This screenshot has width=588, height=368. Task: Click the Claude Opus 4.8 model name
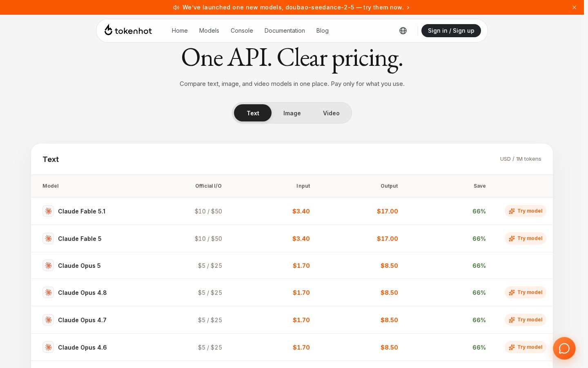82,293
